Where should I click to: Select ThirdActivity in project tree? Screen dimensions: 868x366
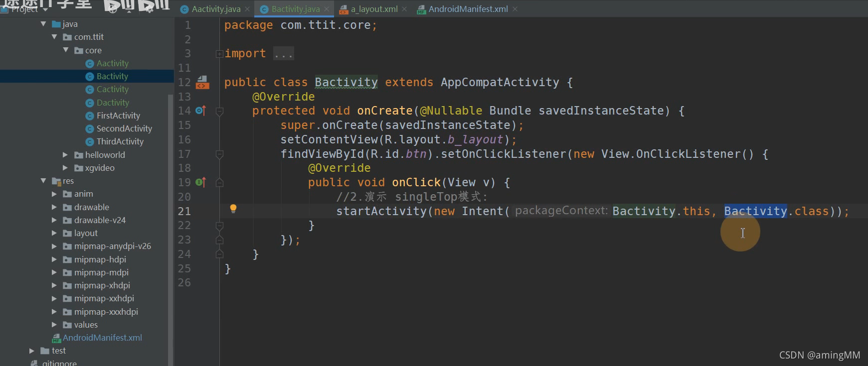120,141
